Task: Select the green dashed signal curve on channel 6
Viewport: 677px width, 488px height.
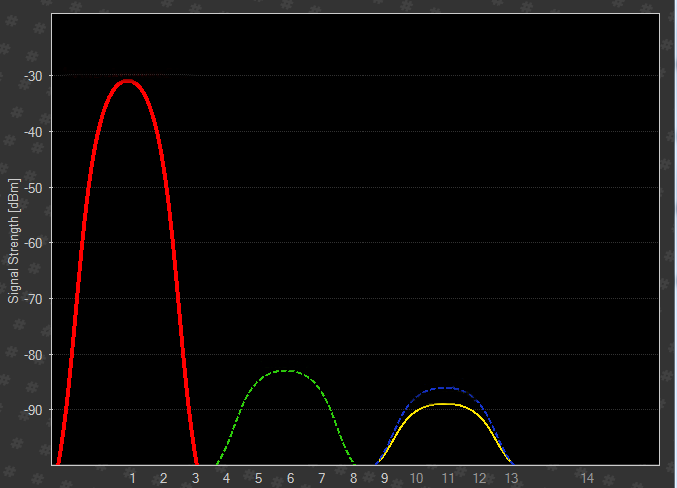Action: [x=286, y=371]
